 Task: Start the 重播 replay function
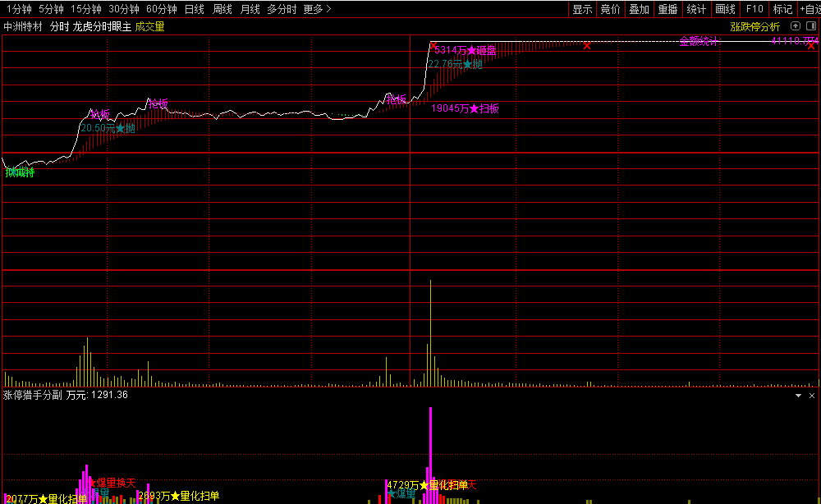tap(668, 9)
